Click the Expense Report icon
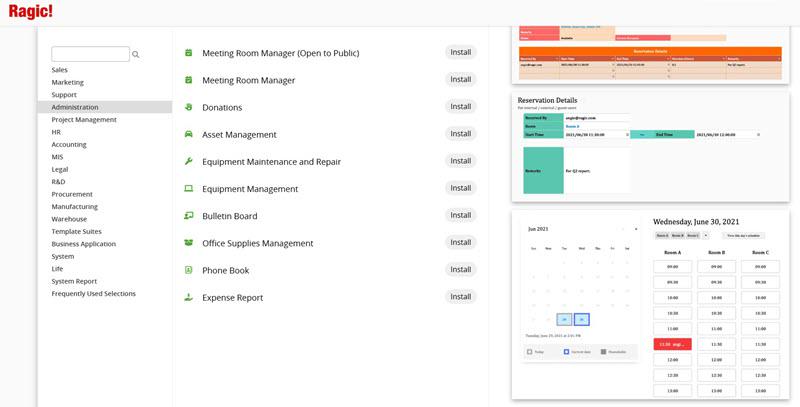Viewport: 800px width, 407px height. coord(188,297)
